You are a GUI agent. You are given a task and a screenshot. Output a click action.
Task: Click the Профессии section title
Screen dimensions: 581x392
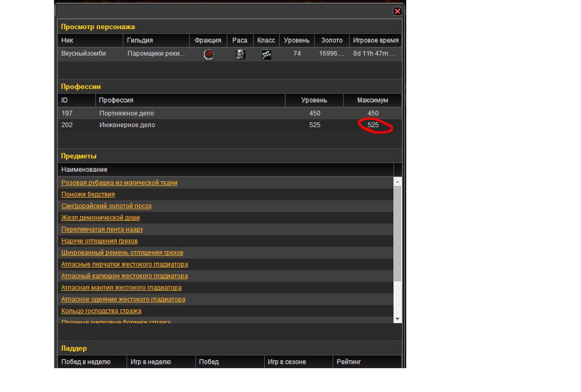click(x=81, y=87)
